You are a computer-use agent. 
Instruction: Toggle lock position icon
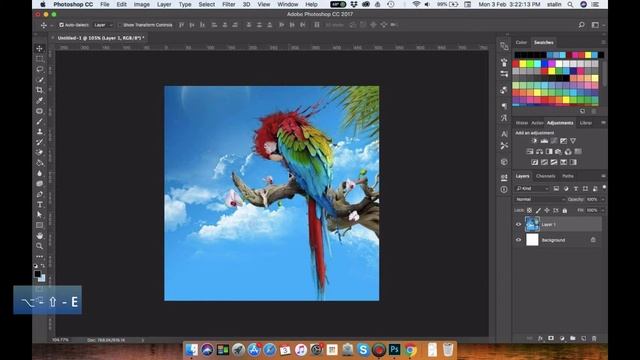[x=547, y=211]
